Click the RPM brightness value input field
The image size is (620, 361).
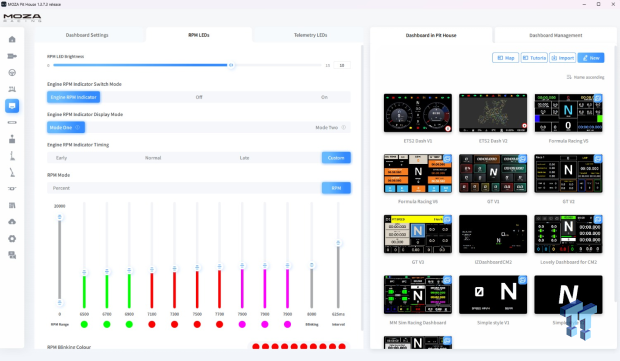[x=342, y=65]
